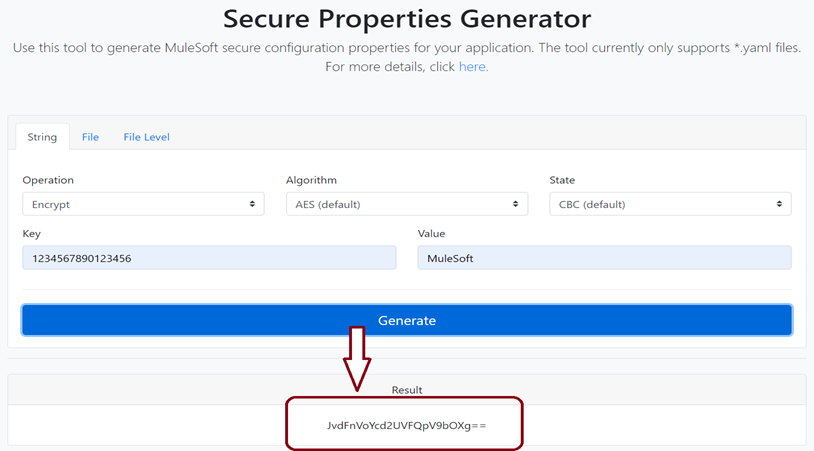This screenshot has width=814, height=451.
Task: Click the Secure Properties Generator page title
Action: click(406, 19)
